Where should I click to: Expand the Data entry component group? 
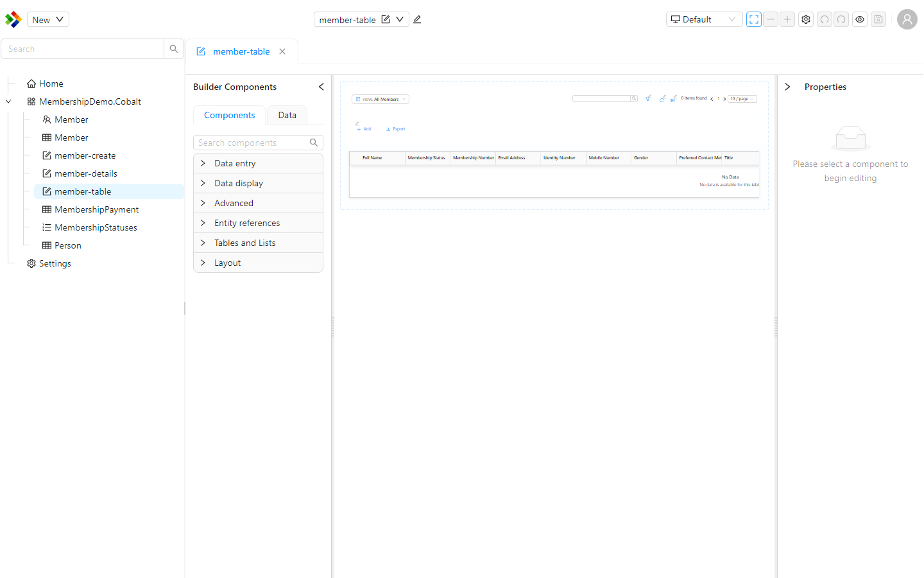258,163
